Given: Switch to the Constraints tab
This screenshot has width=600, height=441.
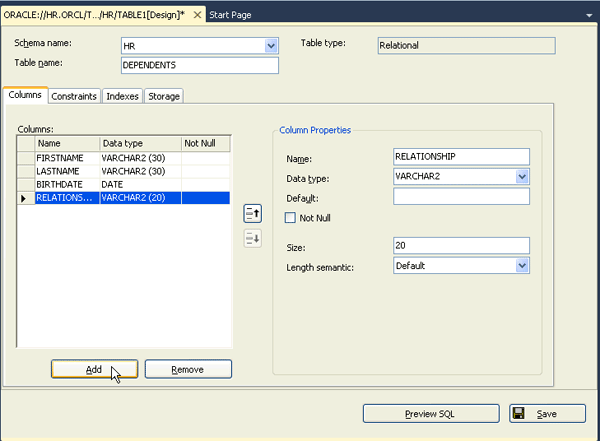Looking at the screenshot, I should click(x=74, y=96).
